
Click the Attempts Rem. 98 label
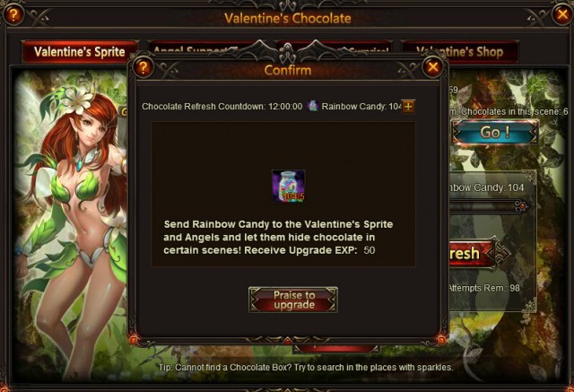click(484, 288)
